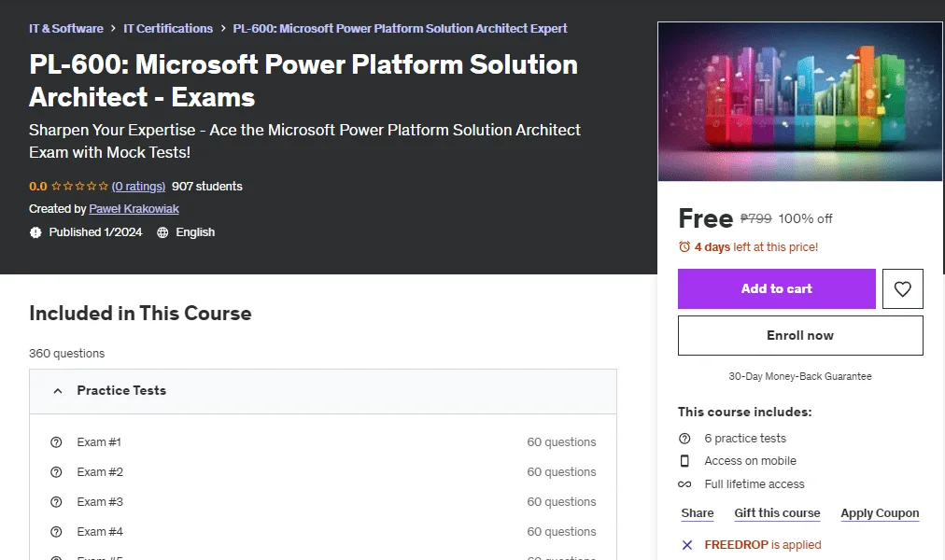The width and height of the screenshot is (945, 560).
Task: Click the '907 students' text
Action: (x=206, y=187)
